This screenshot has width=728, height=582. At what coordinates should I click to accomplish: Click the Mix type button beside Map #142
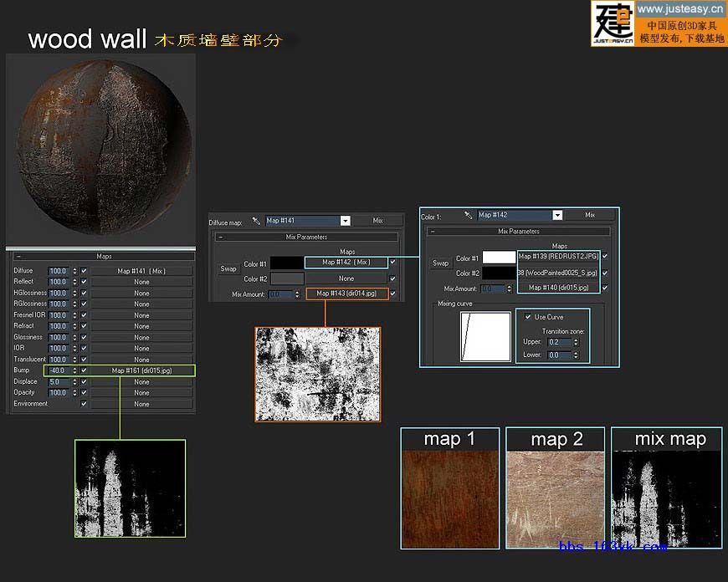(590, 215)
